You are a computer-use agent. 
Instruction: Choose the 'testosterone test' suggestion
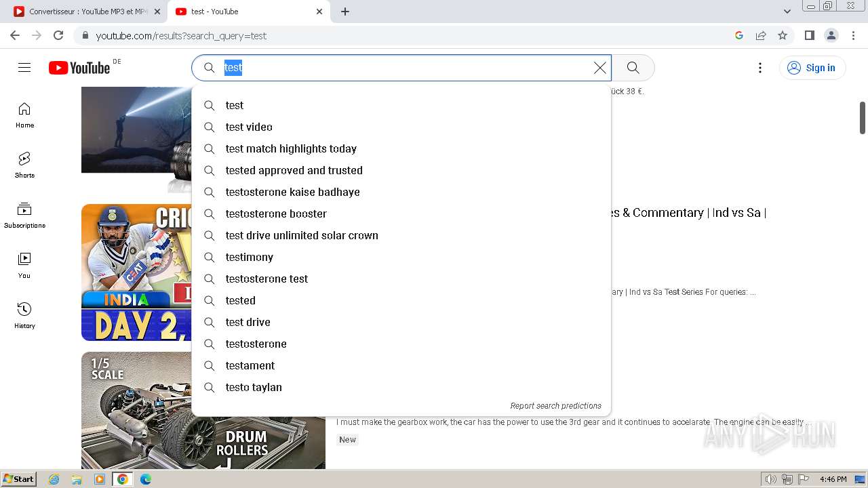point(401,279)
